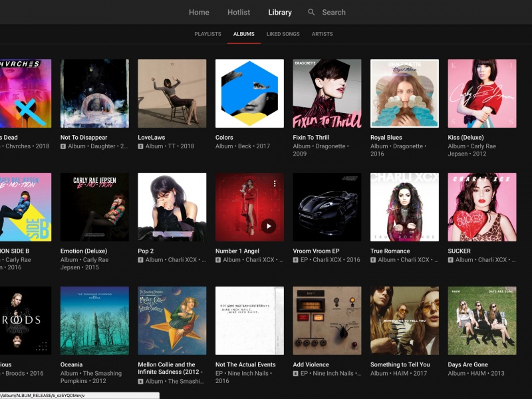Open the Not The Actual Events cover
The image size is (532, 399).
click(x=249, y=321)
